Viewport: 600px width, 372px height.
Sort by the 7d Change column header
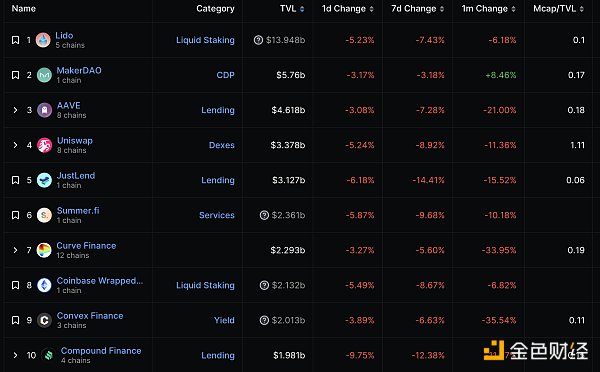point(417,8)
